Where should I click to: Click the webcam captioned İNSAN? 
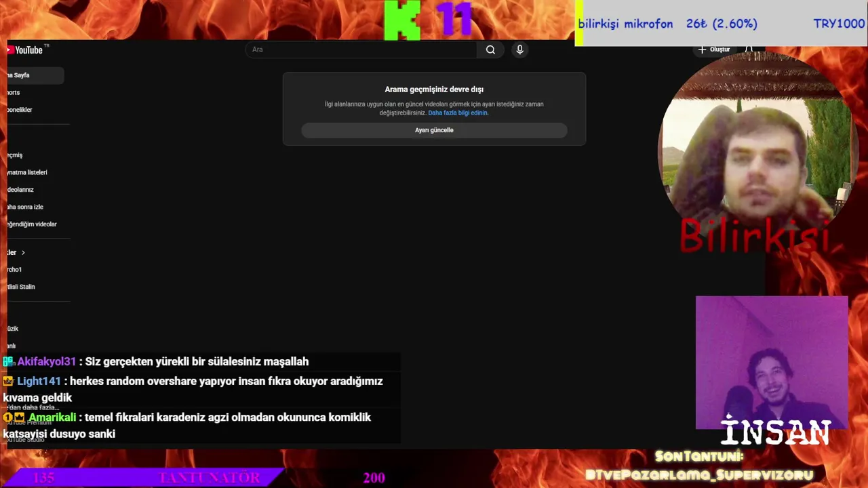click(x=772, y=363)
